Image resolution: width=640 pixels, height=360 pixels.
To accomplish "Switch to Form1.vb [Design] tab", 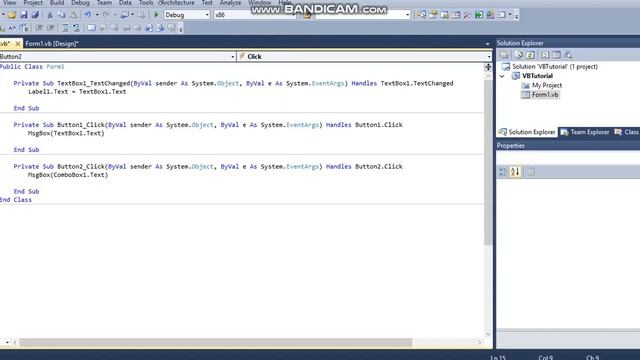I will (52, 44).
